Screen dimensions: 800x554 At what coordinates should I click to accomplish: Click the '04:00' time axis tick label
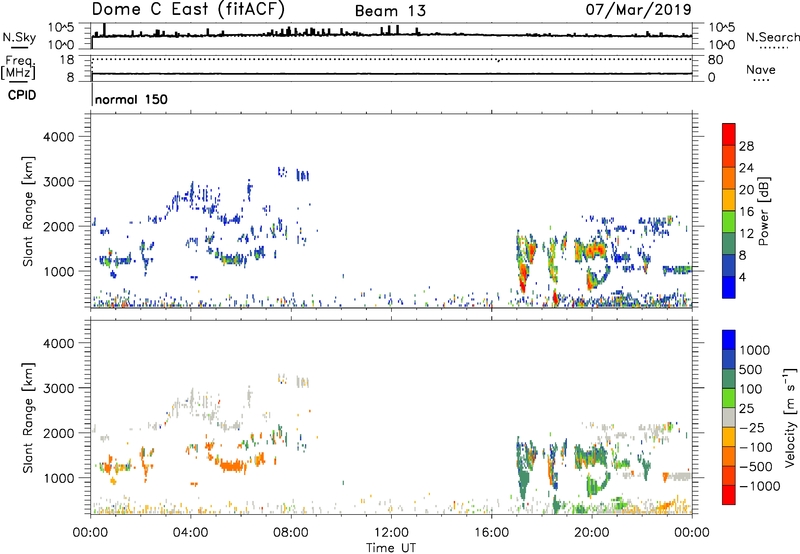190,532
